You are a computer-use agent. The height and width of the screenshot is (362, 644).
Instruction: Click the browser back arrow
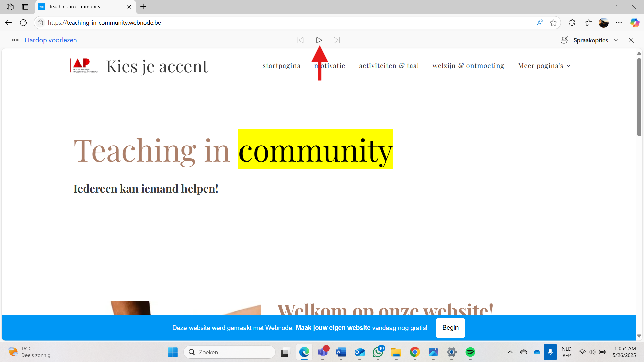tap(8, 23)
